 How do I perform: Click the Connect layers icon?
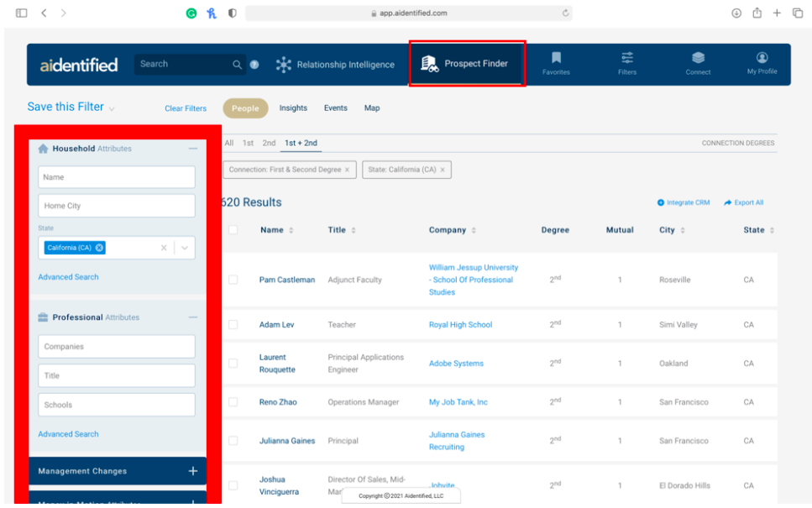tap(698, 58)
